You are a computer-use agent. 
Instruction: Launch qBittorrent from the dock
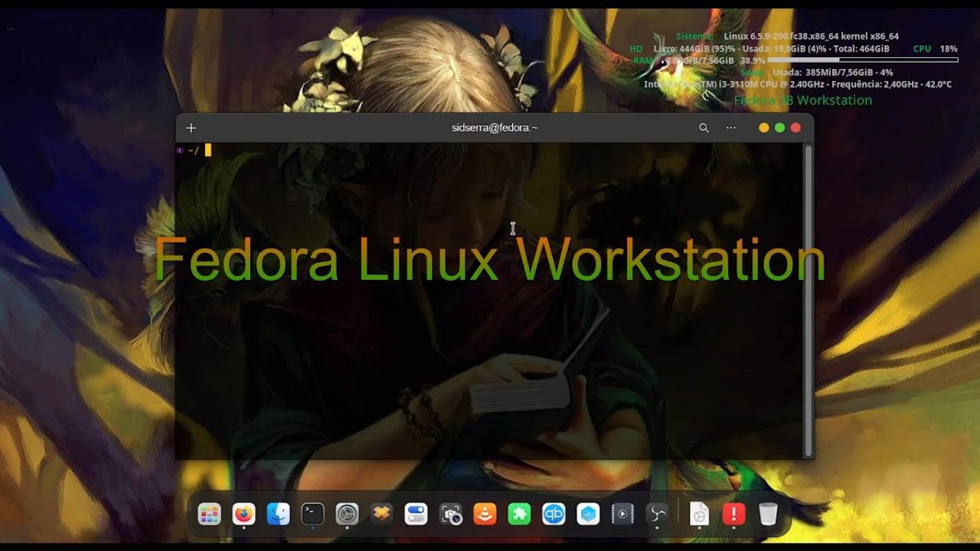click(x=554, y=514)
